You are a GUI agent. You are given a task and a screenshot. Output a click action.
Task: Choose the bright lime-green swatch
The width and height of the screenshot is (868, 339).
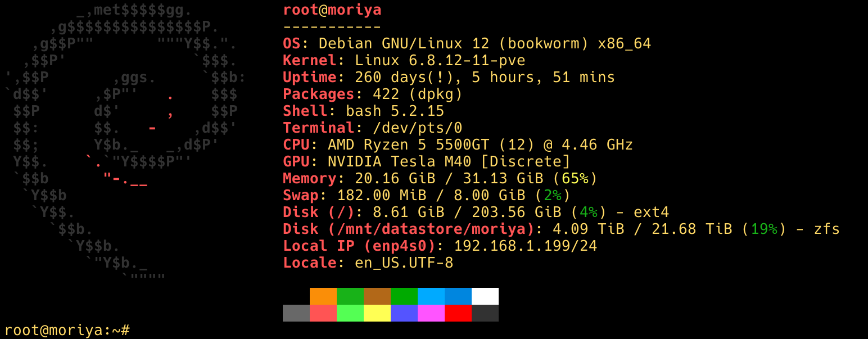pos(350,313)
